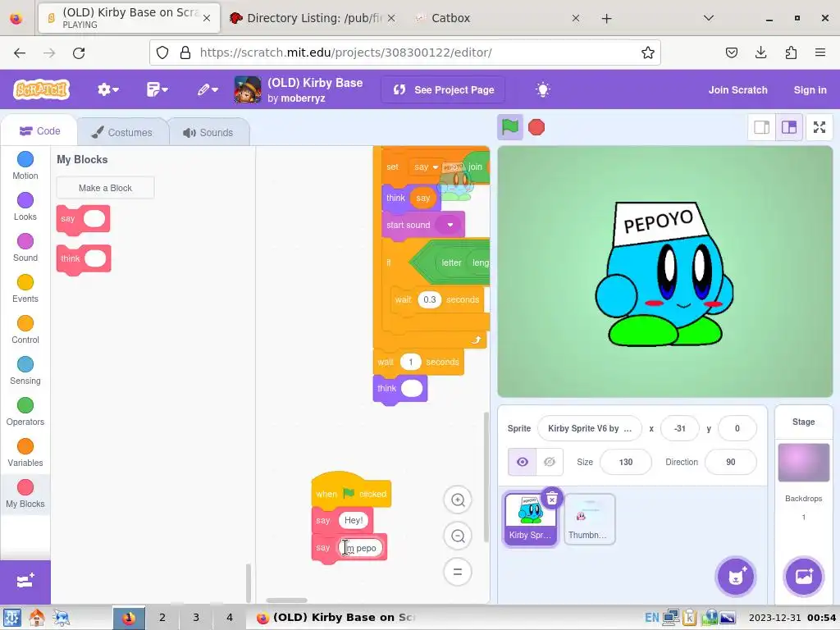Viewport: 840px width, 630px height.
Task: Open the Tutorials lightbulb icon
Action: [x=543, y=89]
